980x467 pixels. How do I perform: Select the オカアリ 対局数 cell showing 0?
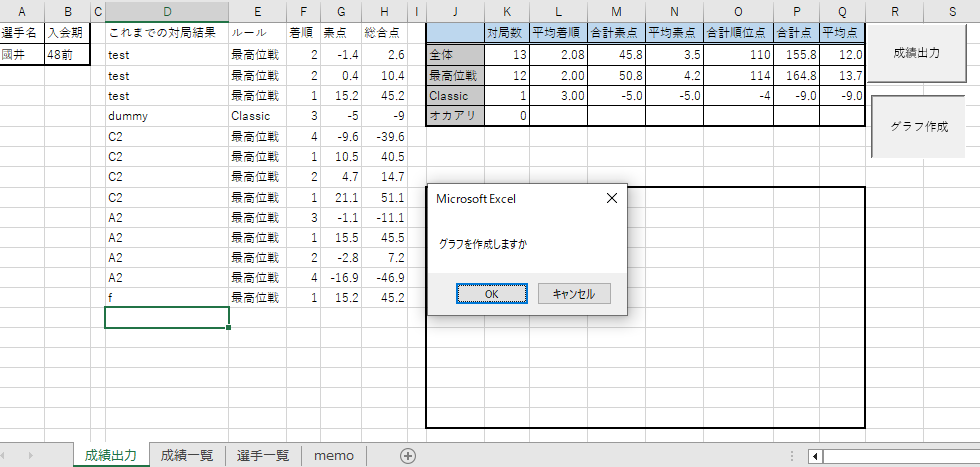[x=507, y=116]
